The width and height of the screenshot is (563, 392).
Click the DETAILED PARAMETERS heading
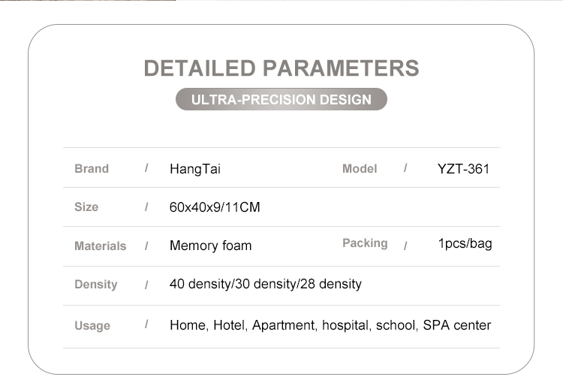pos(281,68)
